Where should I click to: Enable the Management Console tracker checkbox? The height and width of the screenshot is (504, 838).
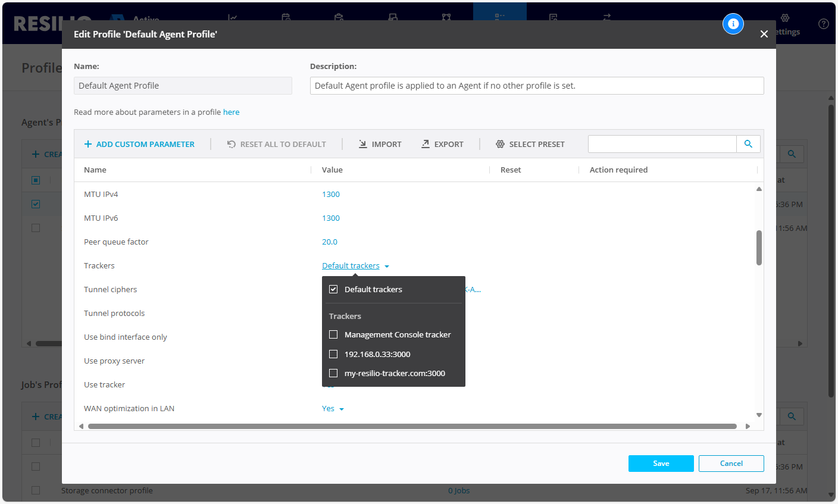[x=333, y=334]
